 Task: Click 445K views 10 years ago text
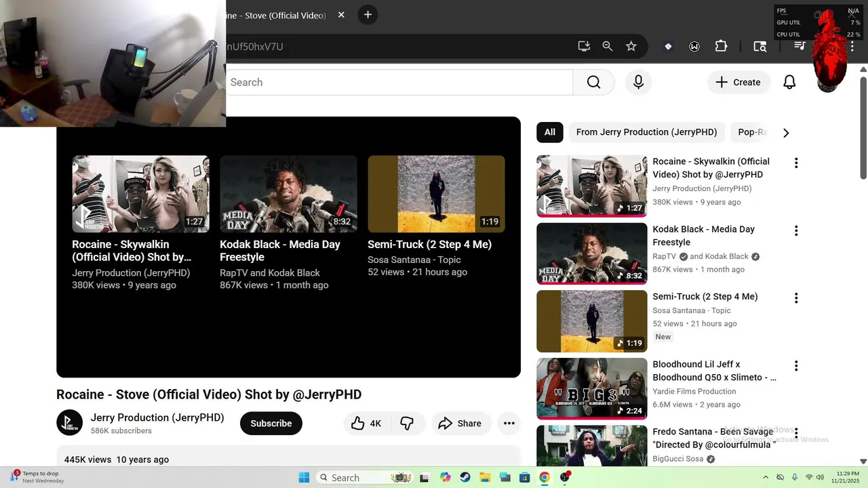117,460
